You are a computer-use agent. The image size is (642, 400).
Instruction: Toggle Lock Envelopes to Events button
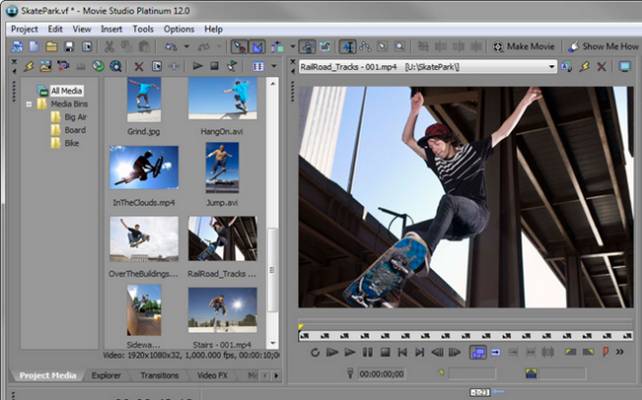click(307, 46)
